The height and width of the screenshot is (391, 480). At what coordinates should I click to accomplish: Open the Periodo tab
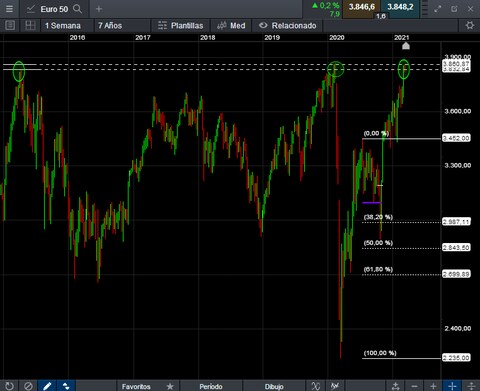pyautogui.click(x=211, y=386)
